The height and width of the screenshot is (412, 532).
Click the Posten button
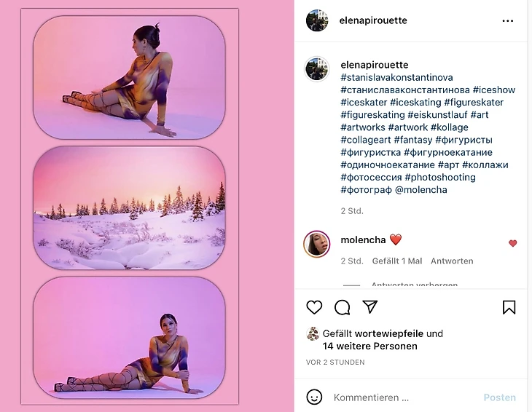(499, 397)
